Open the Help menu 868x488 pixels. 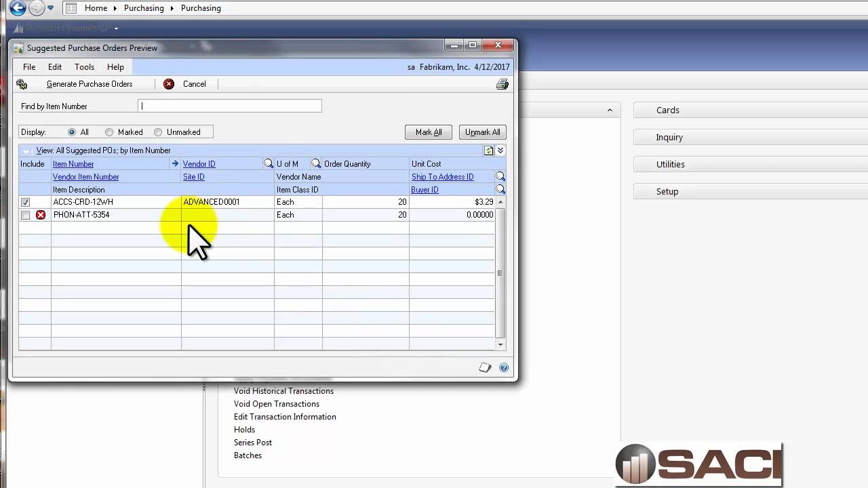tap(115, 67)
